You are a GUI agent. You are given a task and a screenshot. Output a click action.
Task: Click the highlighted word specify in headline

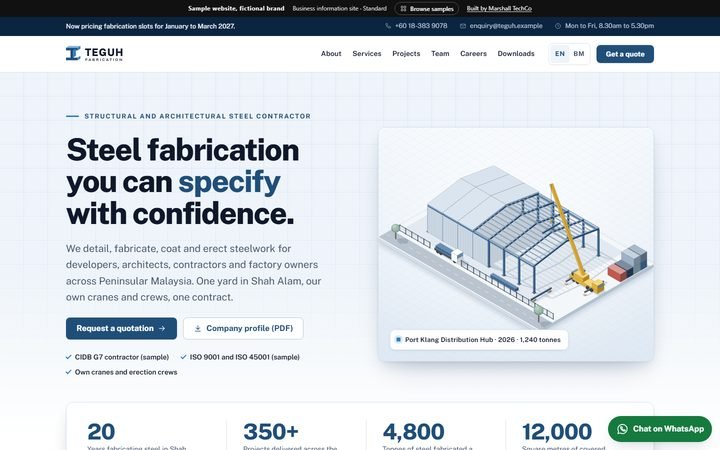[229, 182]
